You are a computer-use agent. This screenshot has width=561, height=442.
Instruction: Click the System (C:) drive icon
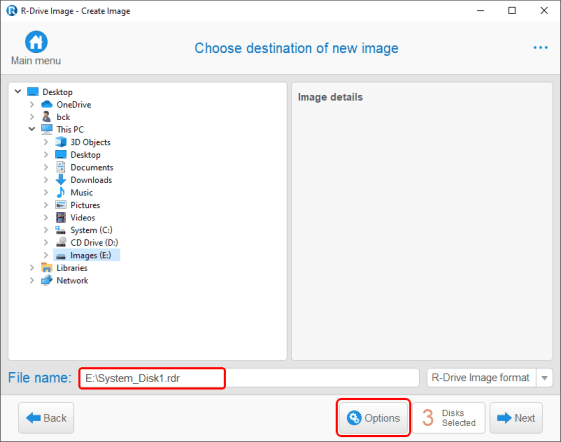click(x=60, y=230)
